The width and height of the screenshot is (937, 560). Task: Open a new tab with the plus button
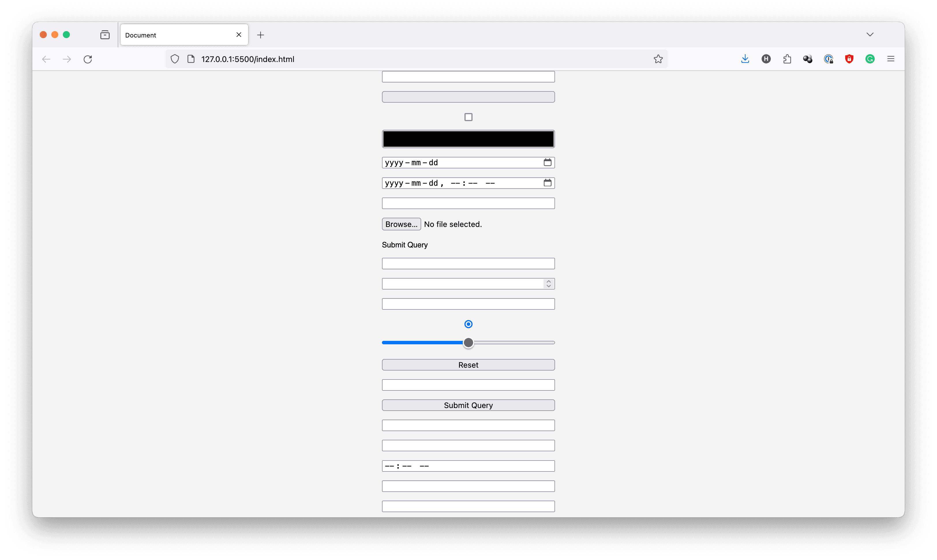(261, 35)
